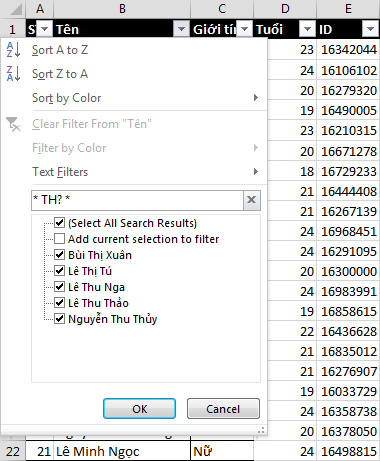Click the Select All corner triangle
This screenshot has height=461, width=380.
(x=16, y=10)
